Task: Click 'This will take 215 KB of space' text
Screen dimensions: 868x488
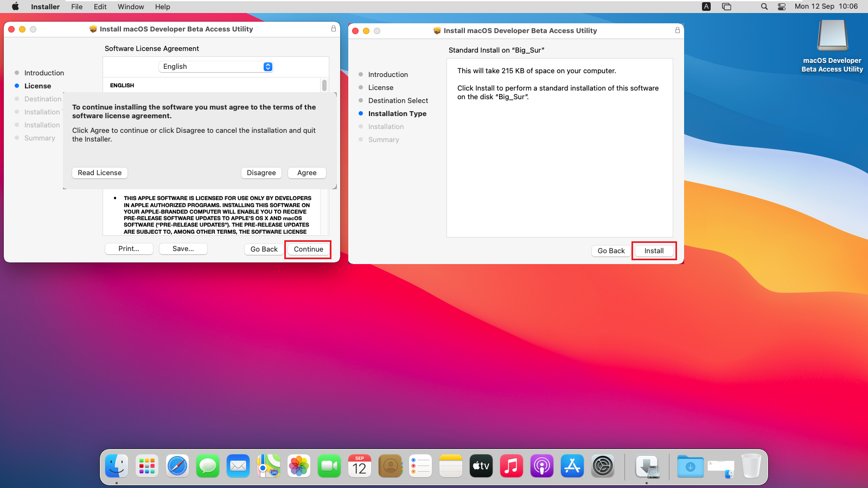Action: 537,70
